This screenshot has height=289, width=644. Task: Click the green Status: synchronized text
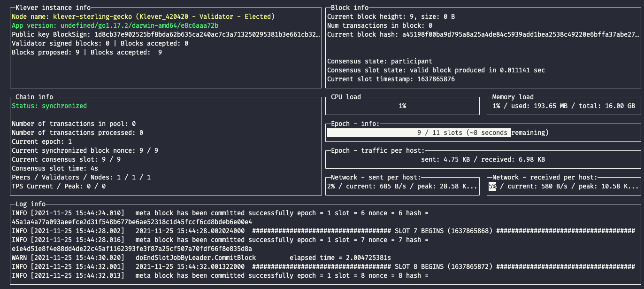49,106
